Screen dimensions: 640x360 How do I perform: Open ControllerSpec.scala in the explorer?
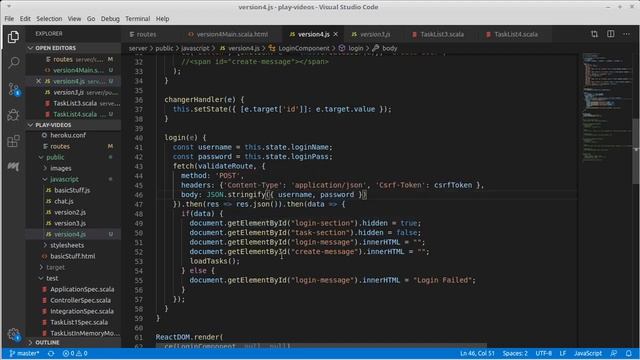coord(80,300)
